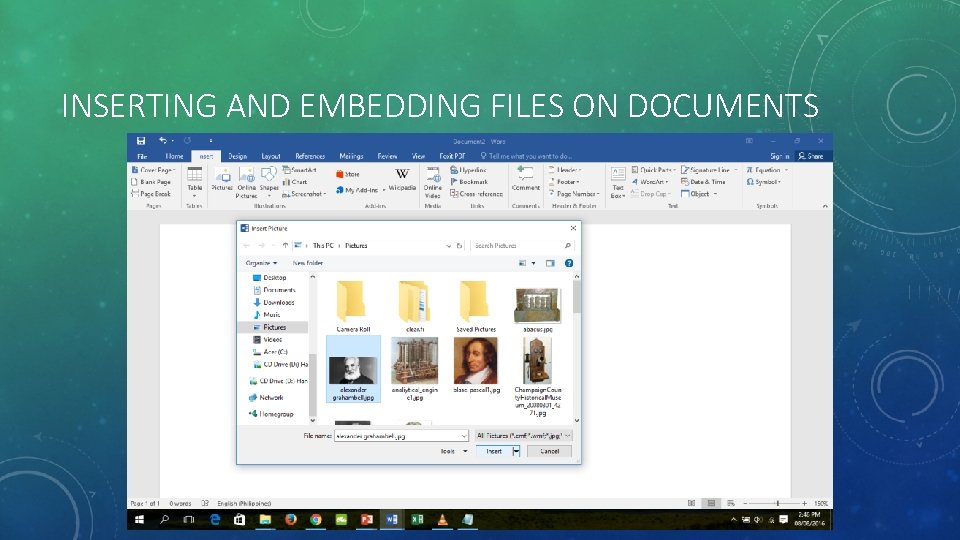
Task: Open the File tab
Action: tap(142, 156)
